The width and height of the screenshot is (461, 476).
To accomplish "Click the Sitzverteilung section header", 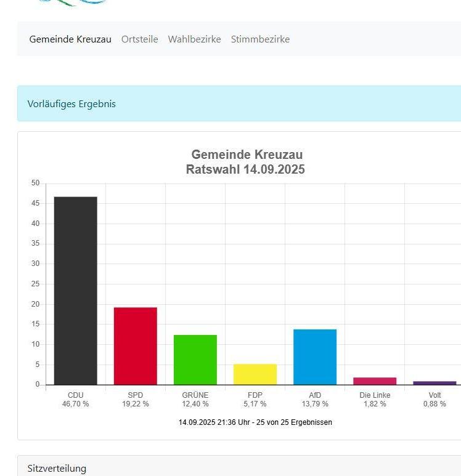I will point(57,469).
